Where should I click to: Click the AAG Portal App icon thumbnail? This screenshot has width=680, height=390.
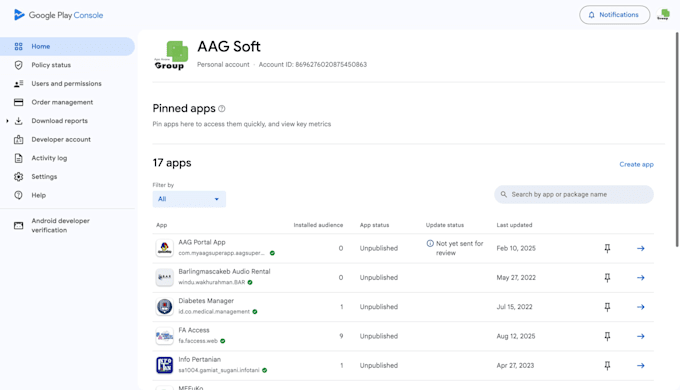coord(164,248)
